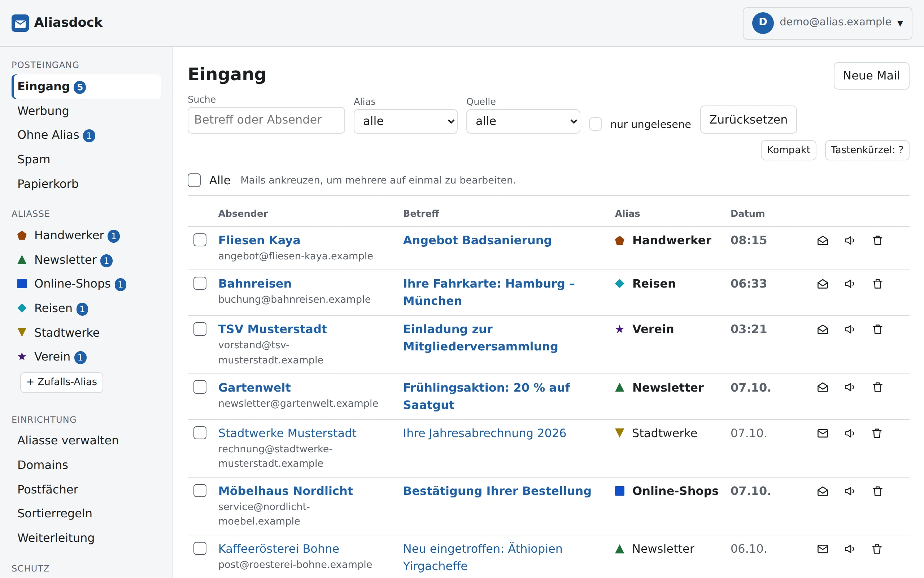Image resolution: width=924 pixels, height=578 pixels.
Task: Open the Alias filter dropdown
Action: 405,121
